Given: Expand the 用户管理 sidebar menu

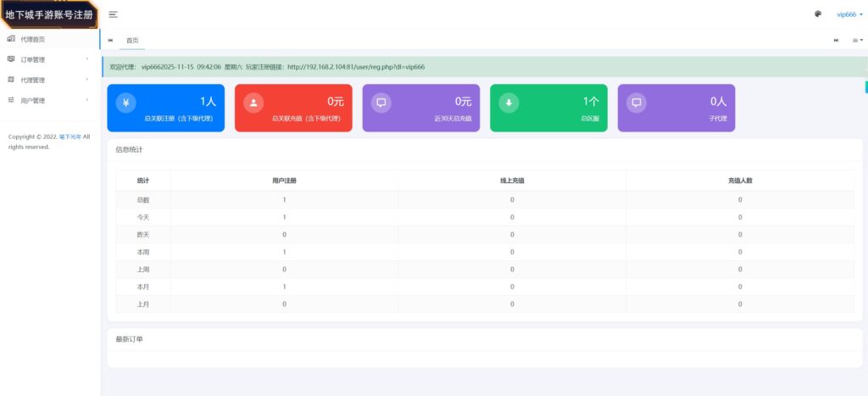Looking at the screenshot, I should [x=34, y=100].
